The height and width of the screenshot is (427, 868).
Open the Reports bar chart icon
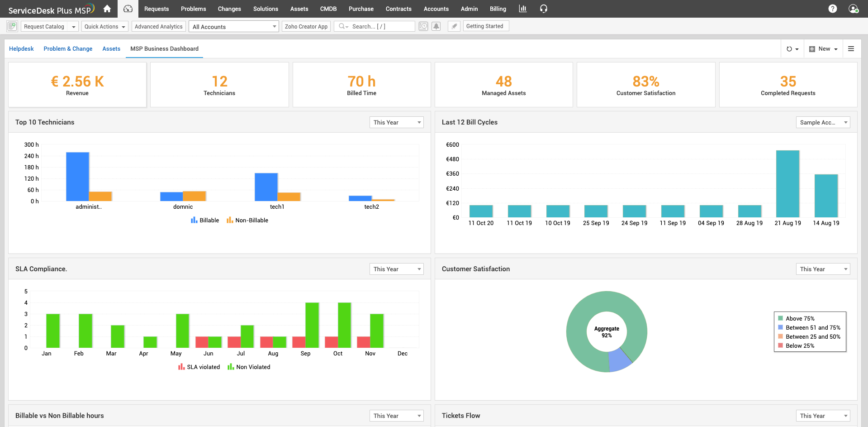tap(522, 9)
